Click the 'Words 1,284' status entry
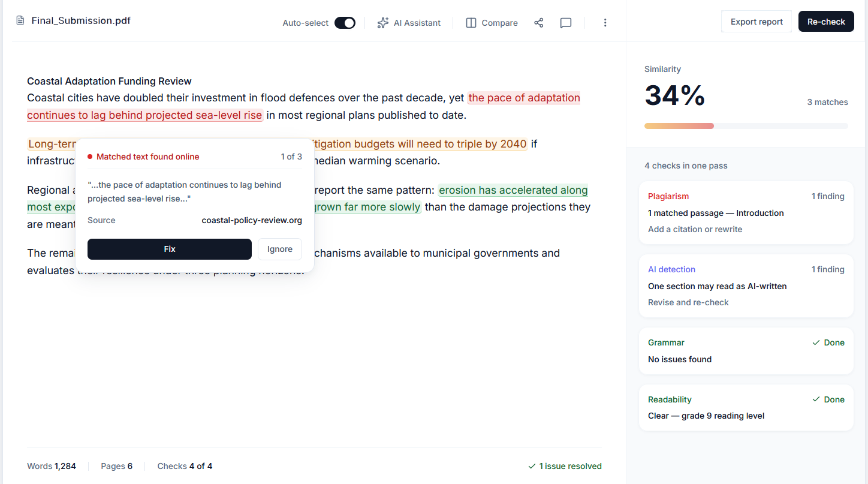The image size is (868, 484). click(52, 466)
